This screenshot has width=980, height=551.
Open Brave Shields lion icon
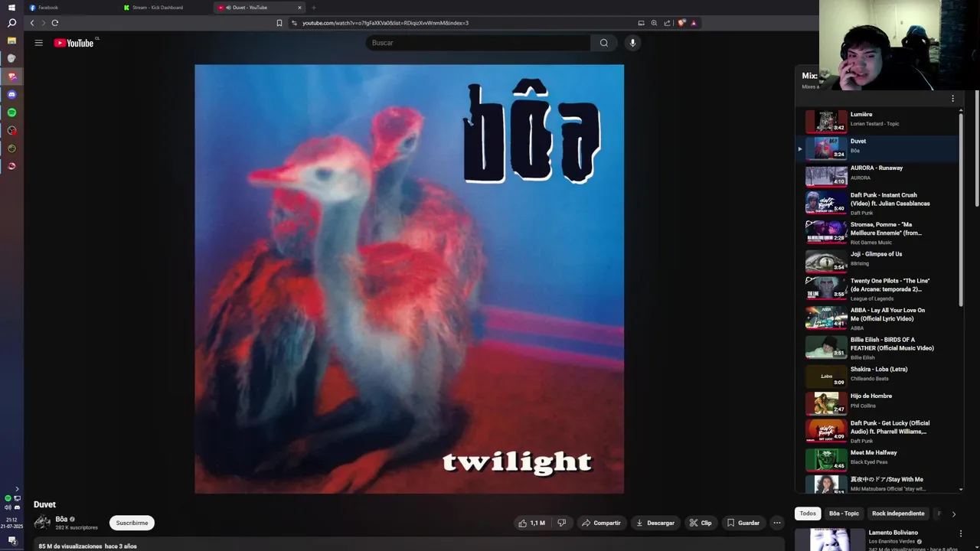[x=681, y=23]
